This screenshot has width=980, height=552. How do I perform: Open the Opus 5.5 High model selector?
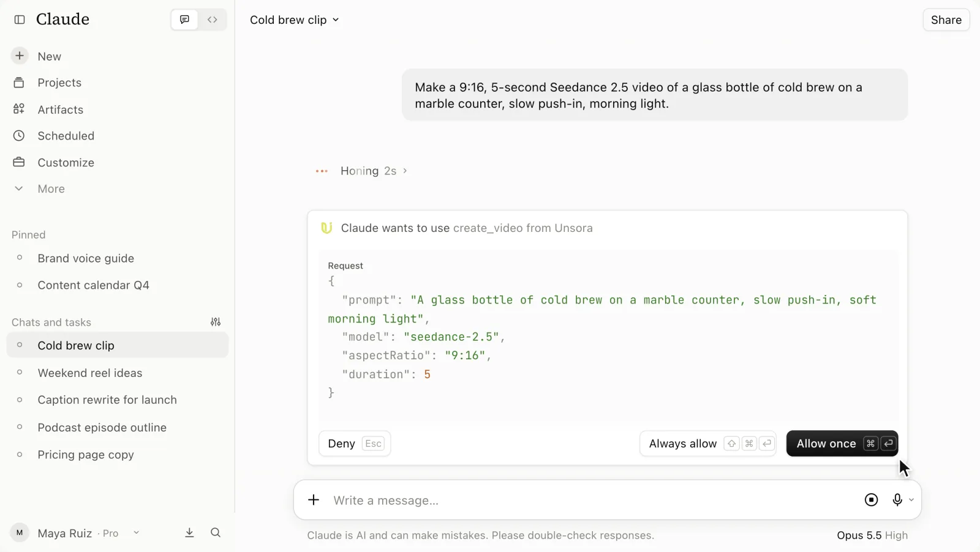tap(872, 535)
